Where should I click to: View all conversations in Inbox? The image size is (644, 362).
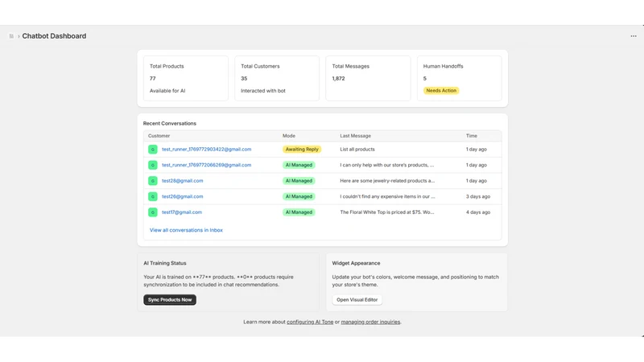point(186,230)
